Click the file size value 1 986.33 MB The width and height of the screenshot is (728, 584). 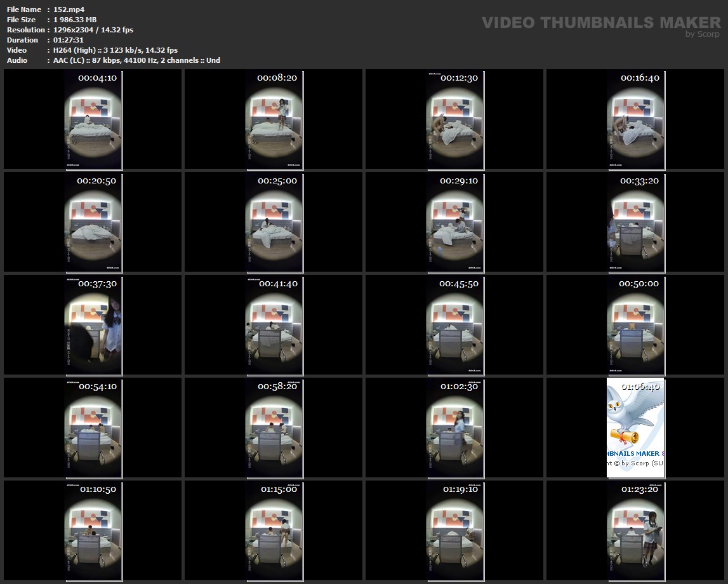(x=75, y=20)
